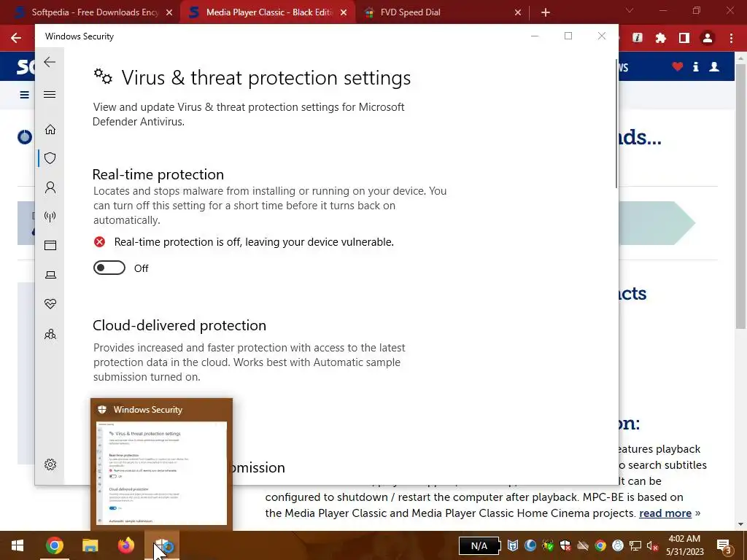Minimize the Windows Security window
This screenshot has height=560, width=747.
535,36
